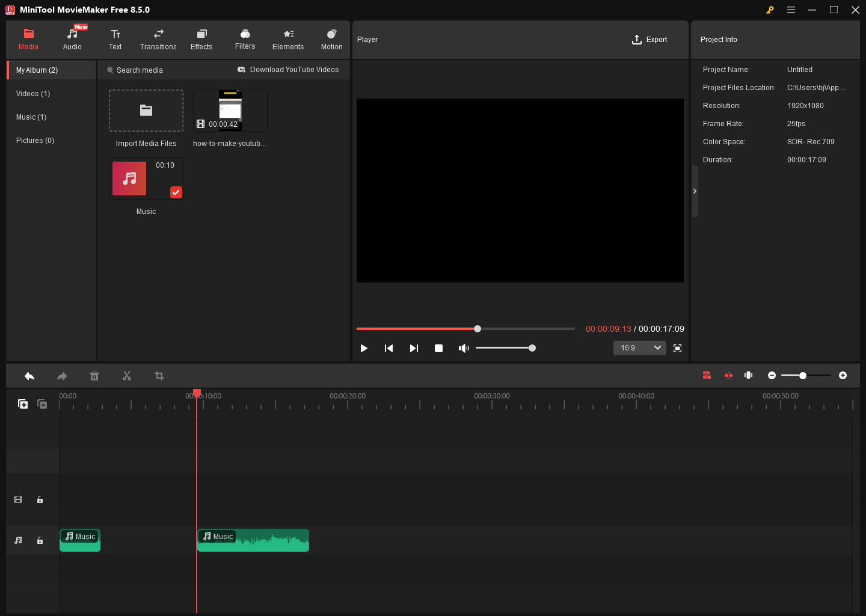Zoom in the timeline with the plus icon
866x616 pixels.
click(843, 375)
